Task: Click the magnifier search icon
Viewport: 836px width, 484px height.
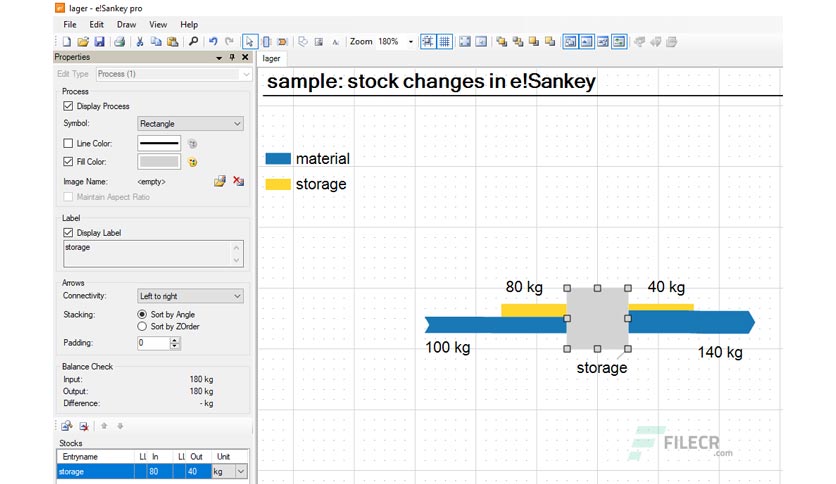Action: pyautogui.click(x=193, y=42)
